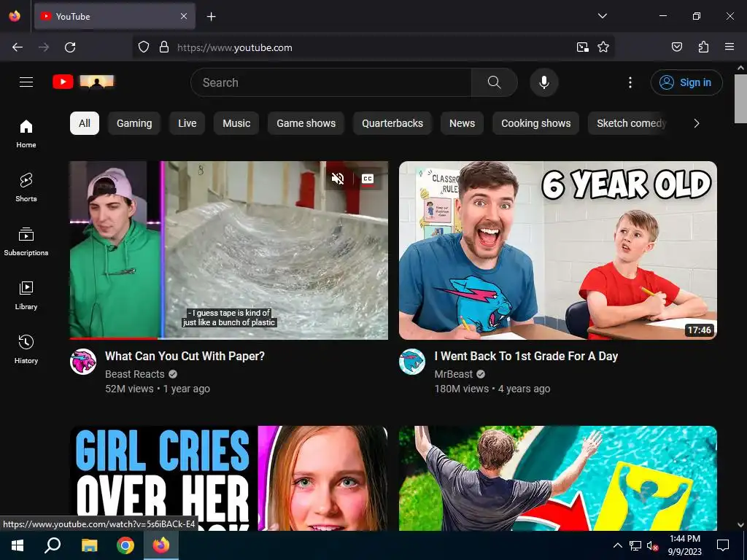Open the 6 Year Old video thumbnail

[558, 250]
